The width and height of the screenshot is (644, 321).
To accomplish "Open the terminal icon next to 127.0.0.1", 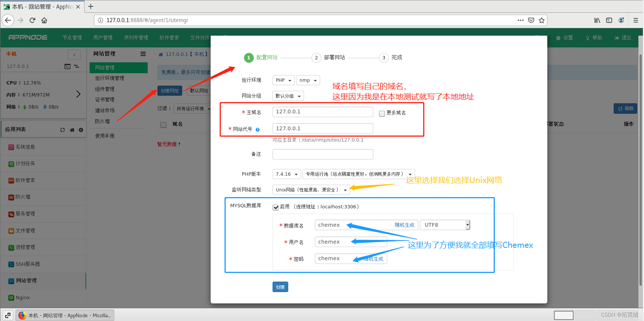I will tap(67, 66).
